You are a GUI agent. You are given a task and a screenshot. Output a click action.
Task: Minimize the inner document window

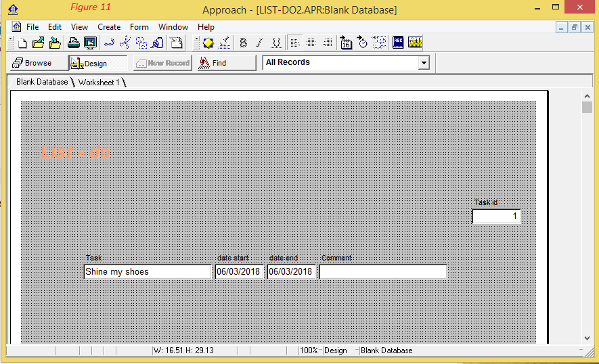(561, 28)
